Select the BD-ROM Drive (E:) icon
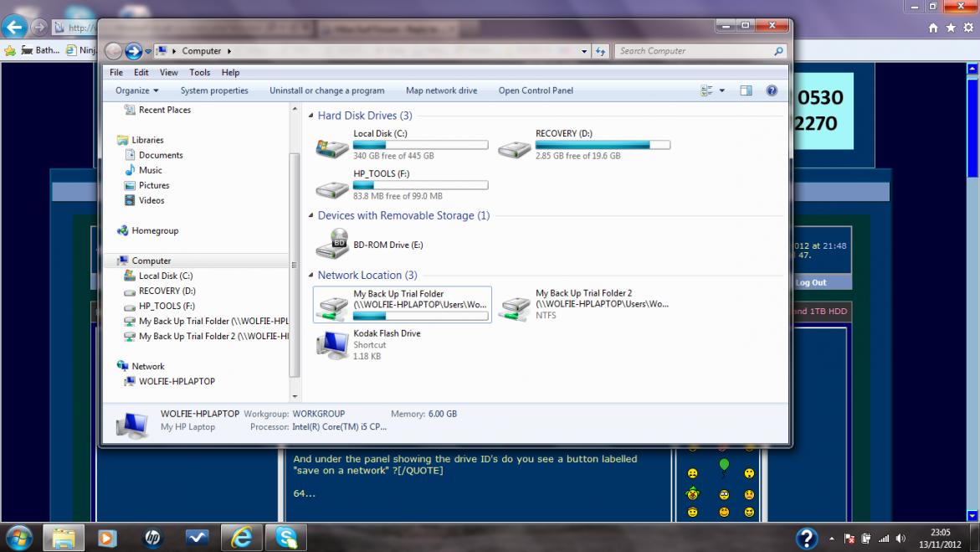This screenshot has height=552, width=980. (x=332, y=245)
